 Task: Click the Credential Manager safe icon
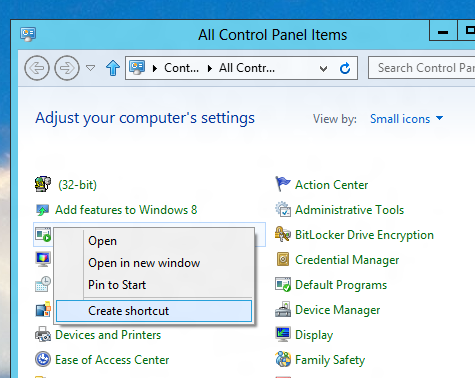tap(283, 259)
